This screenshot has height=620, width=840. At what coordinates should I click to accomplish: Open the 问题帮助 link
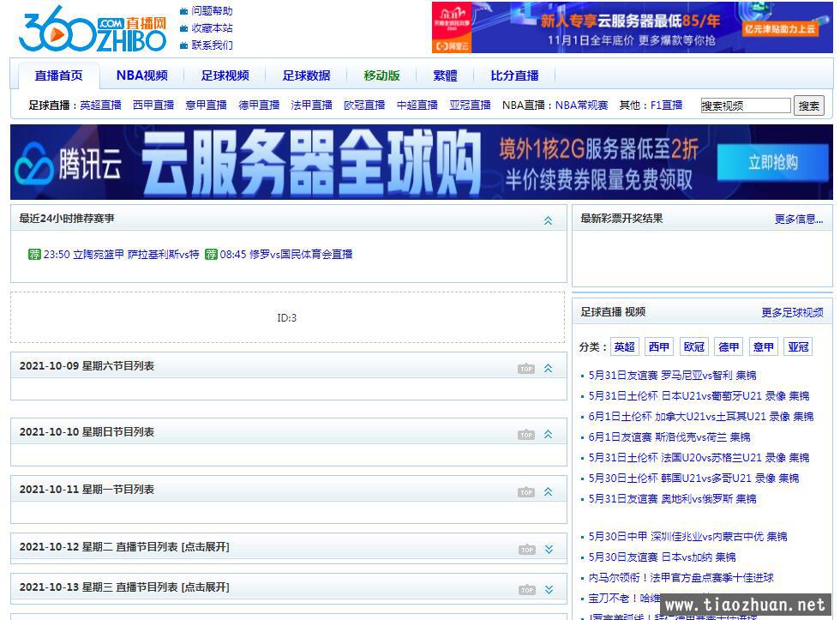tap(213, 11)
